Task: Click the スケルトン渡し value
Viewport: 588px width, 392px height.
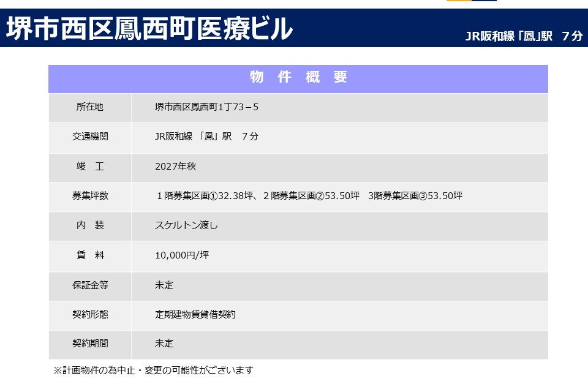Action: pos(186,225)
